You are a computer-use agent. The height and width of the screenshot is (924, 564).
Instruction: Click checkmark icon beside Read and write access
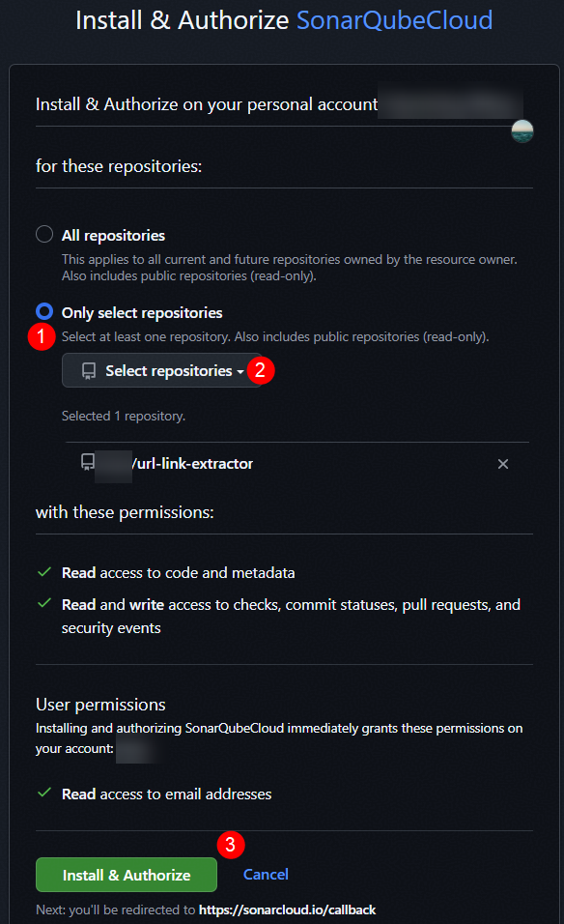pyautogui.click(x=44, y=603)
